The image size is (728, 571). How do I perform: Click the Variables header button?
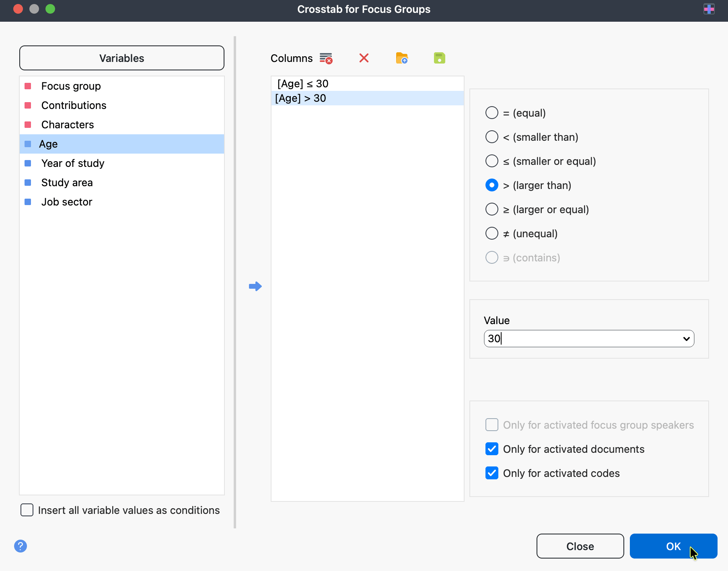click(x=122, y=58)
